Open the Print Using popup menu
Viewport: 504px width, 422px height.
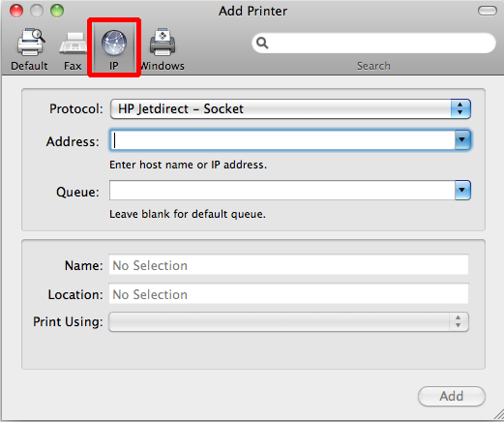point(288,321)
